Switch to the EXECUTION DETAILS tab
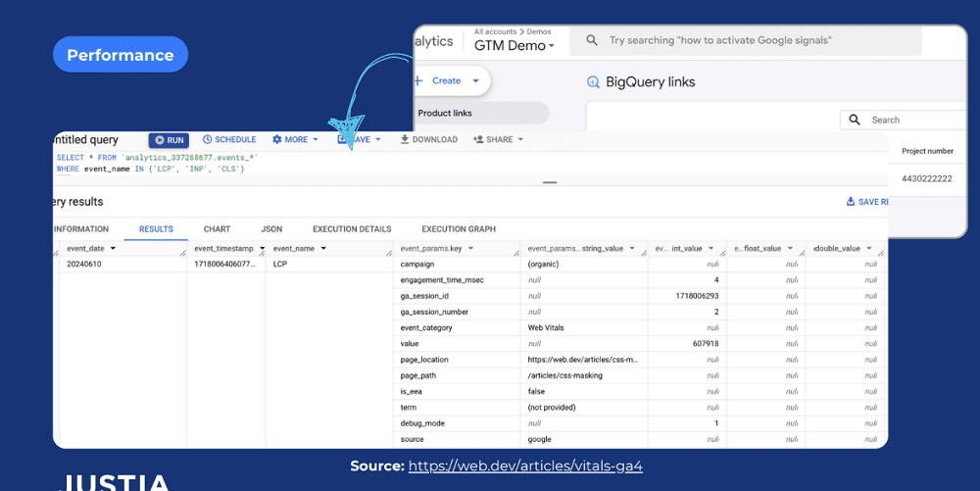 [352, 229]
